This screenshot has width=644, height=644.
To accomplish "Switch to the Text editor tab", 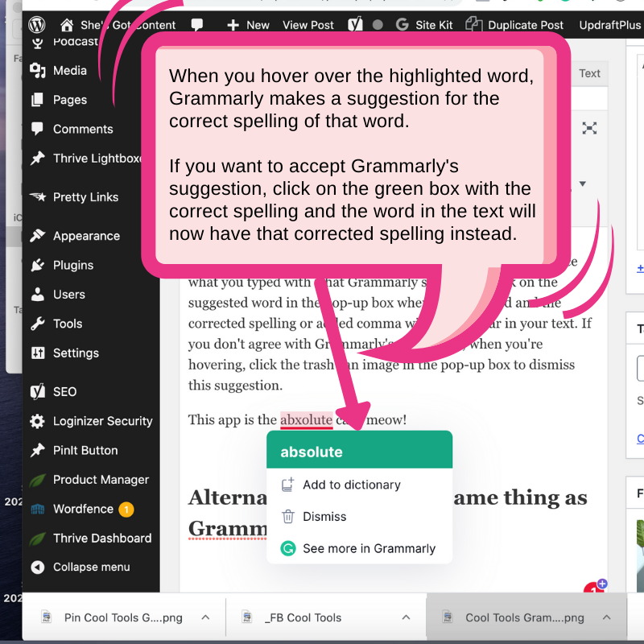I will click(589, 73).
